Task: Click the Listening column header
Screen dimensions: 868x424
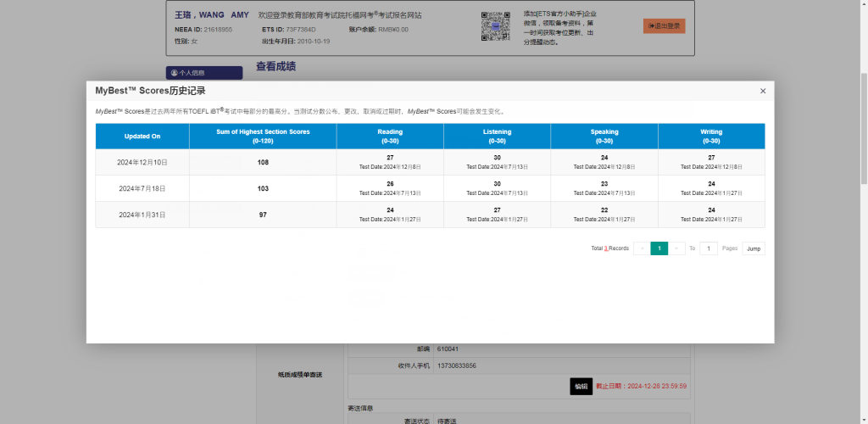Action: pyautogui.click(x=497, y=137)
